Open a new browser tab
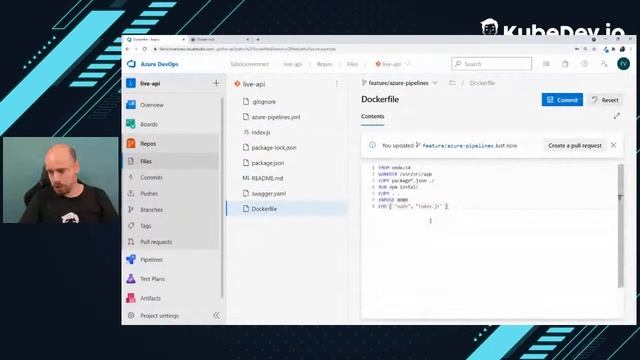Viewport: 640px width, 360px height. pyautogui.click(x=258, y=40)
